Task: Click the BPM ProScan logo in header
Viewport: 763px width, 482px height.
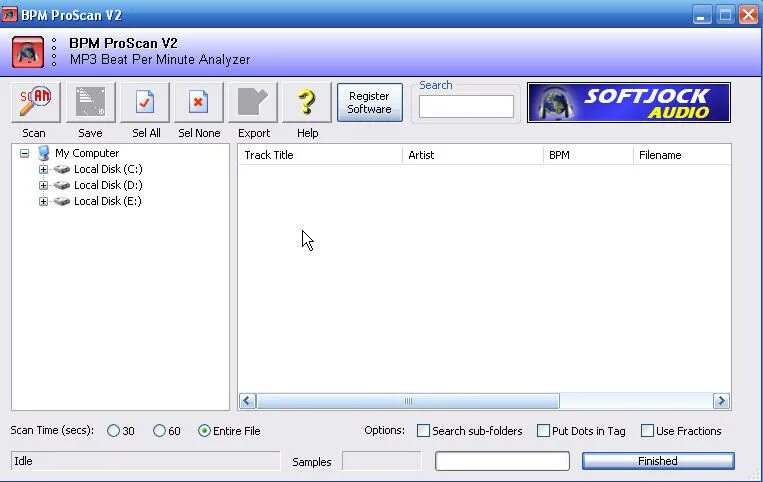Action: click(28, 52)
